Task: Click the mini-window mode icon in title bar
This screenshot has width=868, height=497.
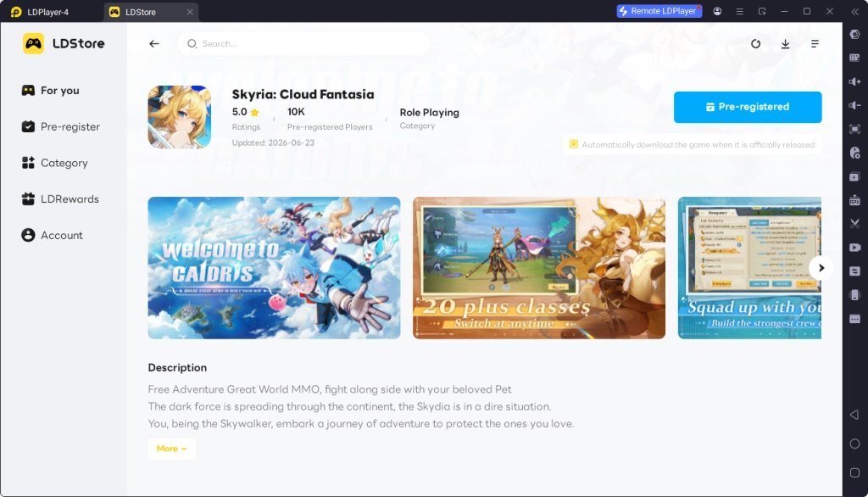Action: (762, 11)
